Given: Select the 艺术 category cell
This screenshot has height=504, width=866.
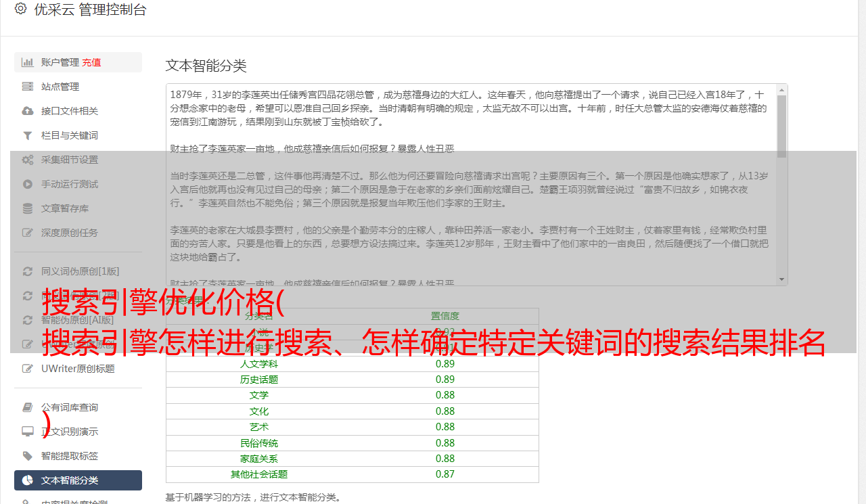Looking at the screenshot, I should [259, 427].
